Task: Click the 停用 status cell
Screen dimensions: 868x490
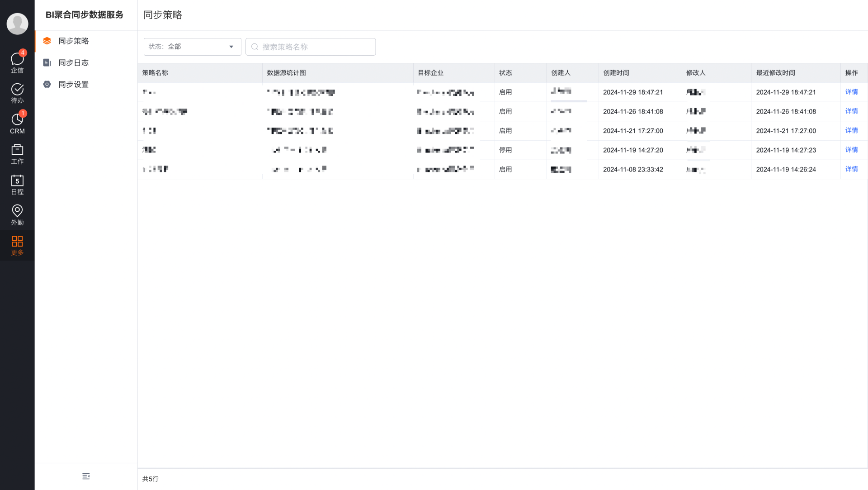Action: pos(505,150)
